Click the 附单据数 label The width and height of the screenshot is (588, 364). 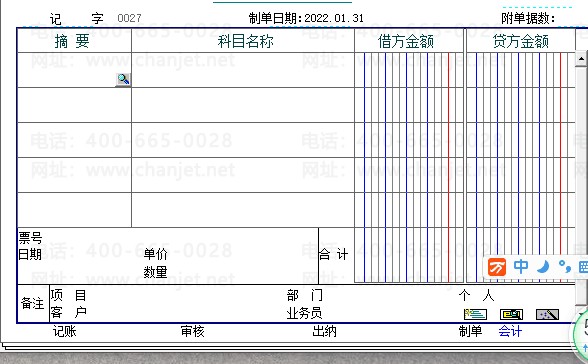click(528, 18)
